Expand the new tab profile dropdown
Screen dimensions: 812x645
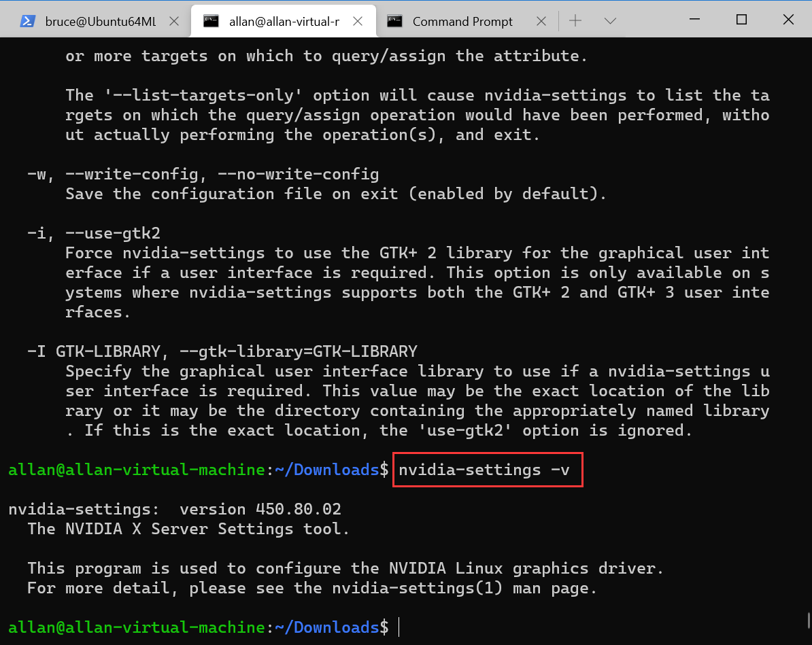610,20
